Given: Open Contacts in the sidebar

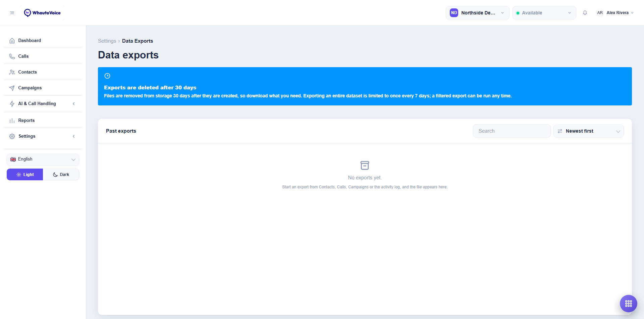Looking at the screenshot, I should point(43,72).
